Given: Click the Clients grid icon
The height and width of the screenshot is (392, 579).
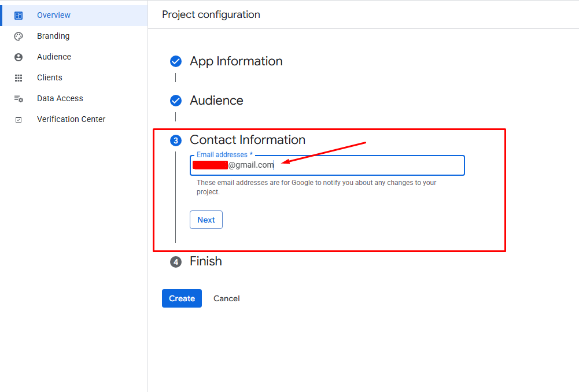Looking at the screenshot, I should coord(19,78).
